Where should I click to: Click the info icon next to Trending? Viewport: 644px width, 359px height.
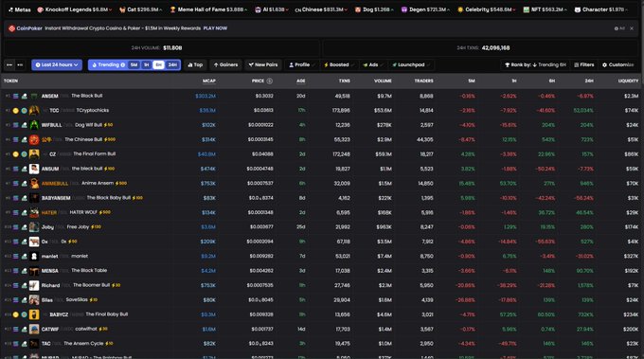click(123, 65)
